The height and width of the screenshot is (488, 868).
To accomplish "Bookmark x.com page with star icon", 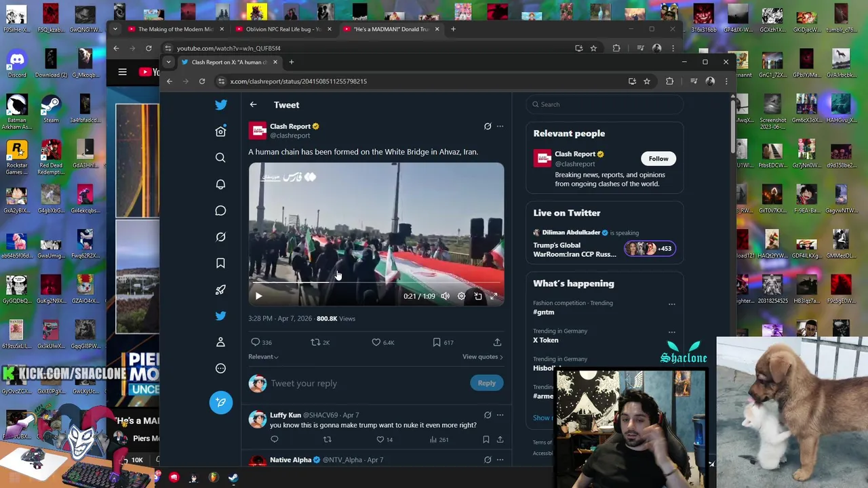I will (x=647, y=81).
